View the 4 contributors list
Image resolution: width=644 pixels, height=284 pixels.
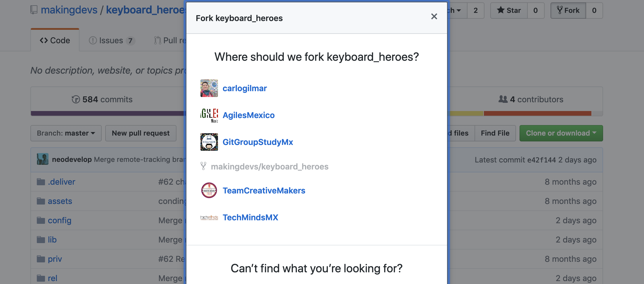(531, 99)
